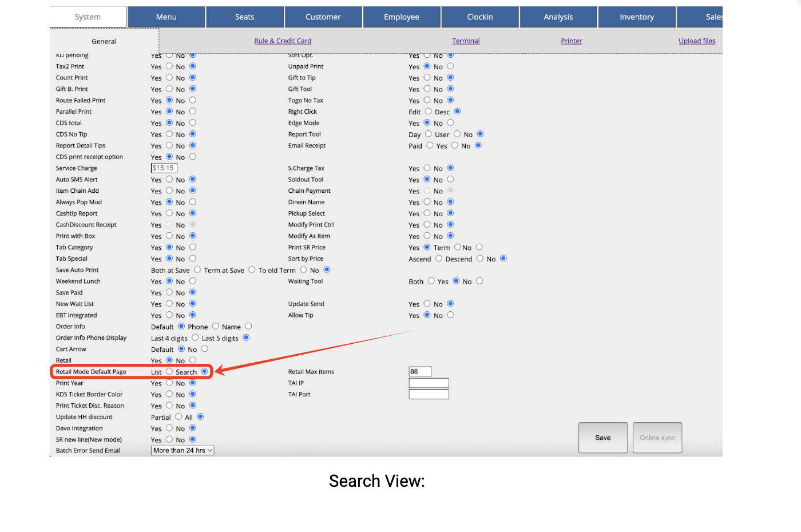
Task: Set Update Send to Yes
Action: coord(427,304)
